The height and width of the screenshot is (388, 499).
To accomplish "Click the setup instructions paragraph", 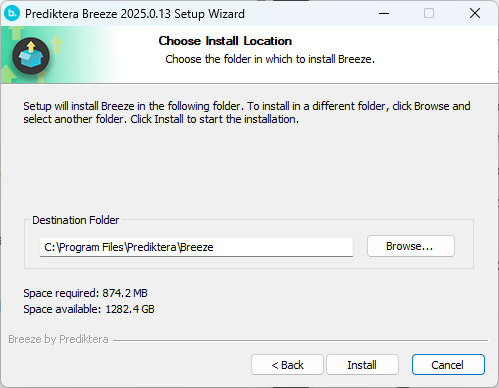I will (247, 112).
